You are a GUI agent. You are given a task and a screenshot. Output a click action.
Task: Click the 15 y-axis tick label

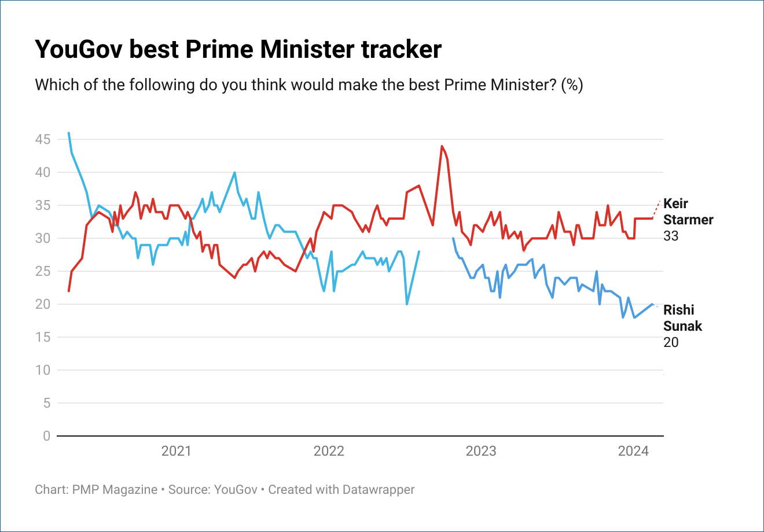[x=43, y=337]
